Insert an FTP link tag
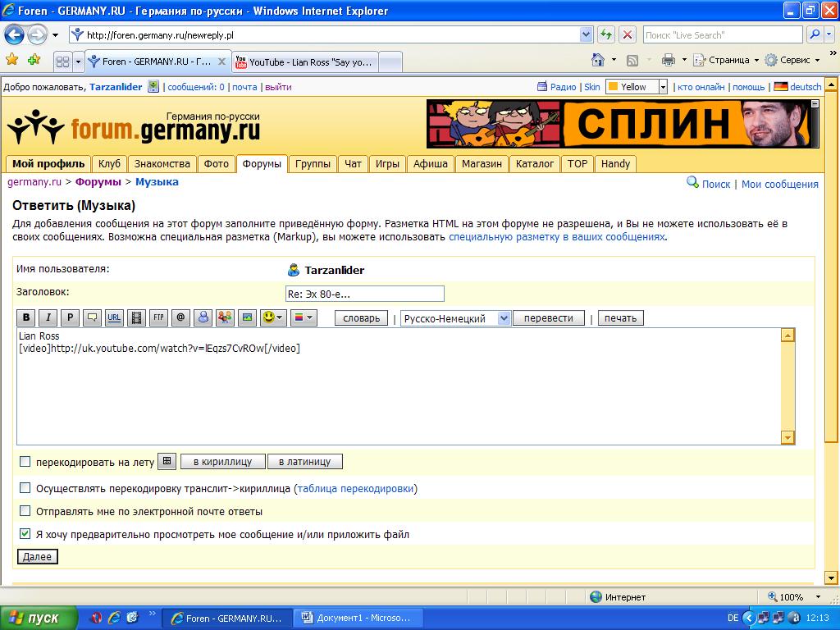The image size is (840, 630). tap(159, 317)
